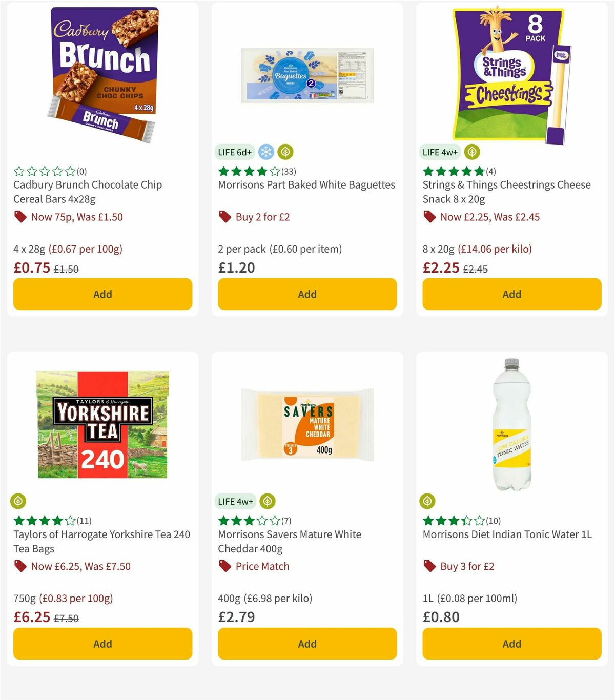The width and height of the screenshot is (615, 700).
Task: Add Morrisons Part Baked White Baguettes to basket
Action: (x=307, y=294)
